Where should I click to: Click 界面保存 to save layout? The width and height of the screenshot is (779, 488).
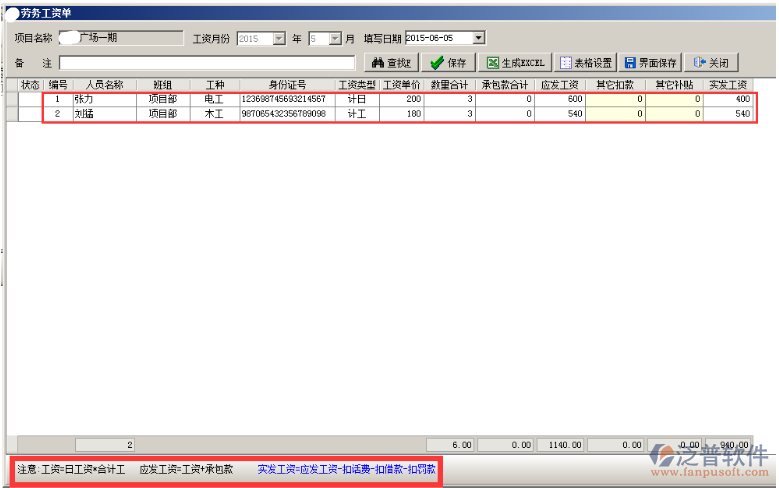650,63
